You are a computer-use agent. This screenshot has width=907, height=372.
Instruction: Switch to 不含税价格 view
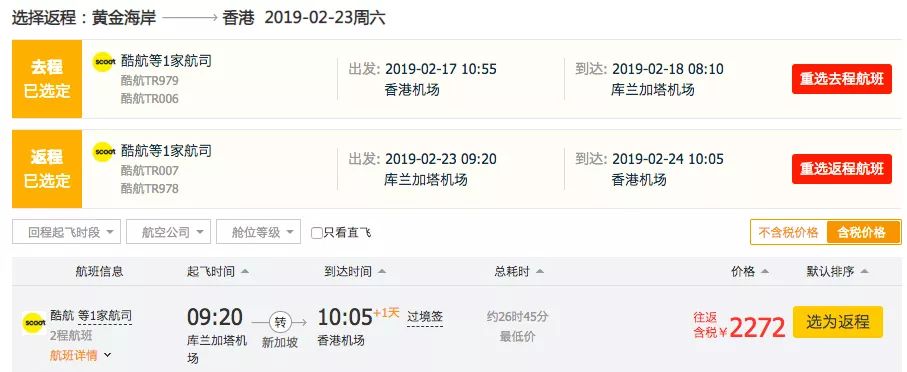788,233
